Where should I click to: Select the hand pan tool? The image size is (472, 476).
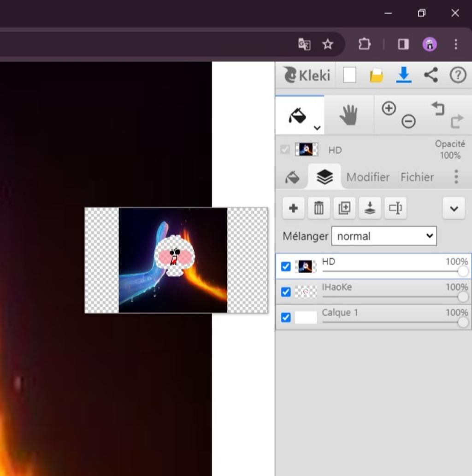click(x=348, y=115)
